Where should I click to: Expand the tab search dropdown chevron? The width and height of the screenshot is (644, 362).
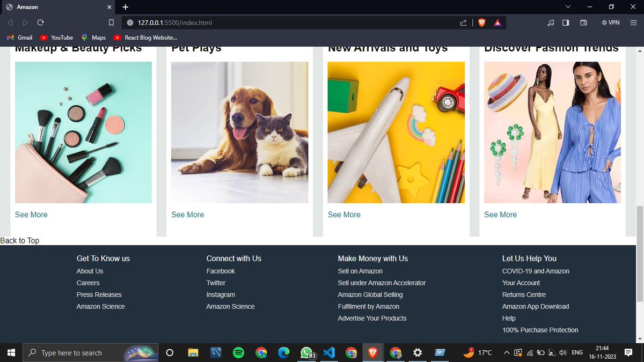click(568, 6)
